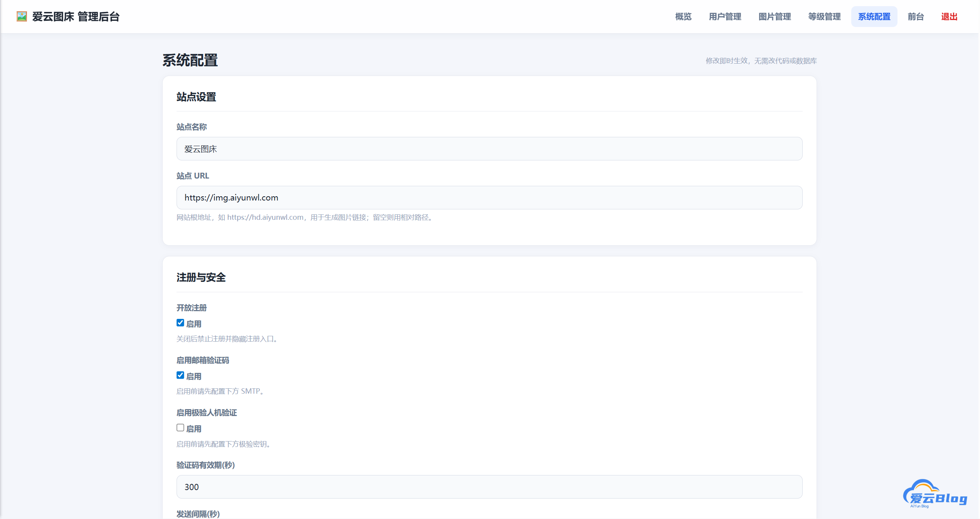Switch to 等级管理 section
The width and height of the screenshot is (980, 519).
(824, 17)
